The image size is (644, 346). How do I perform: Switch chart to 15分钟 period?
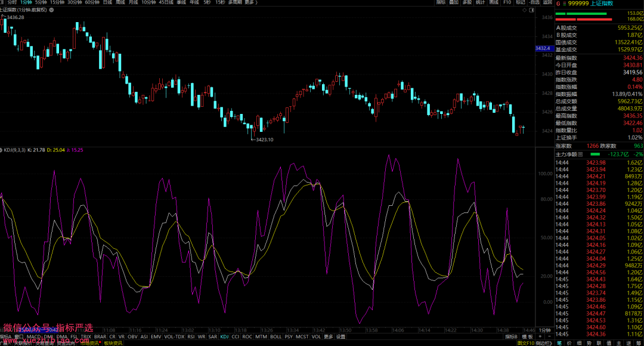[x=57, y=2]
